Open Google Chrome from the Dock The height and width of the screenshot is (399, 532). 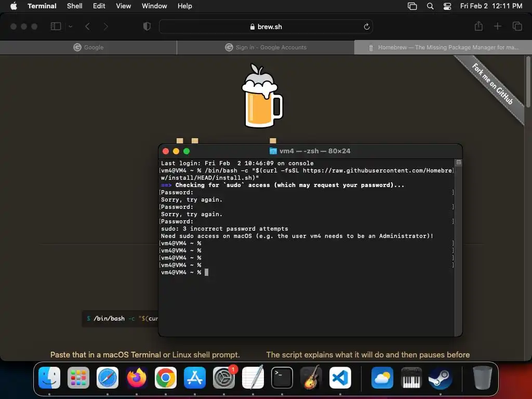tap(166, 378)
